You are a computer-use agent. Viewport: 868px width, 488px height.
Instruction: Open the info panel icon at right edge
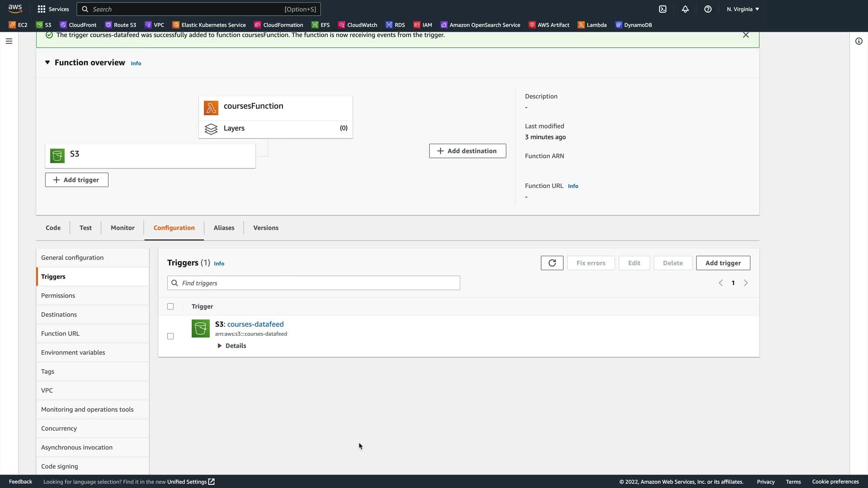tap(859, 41)
